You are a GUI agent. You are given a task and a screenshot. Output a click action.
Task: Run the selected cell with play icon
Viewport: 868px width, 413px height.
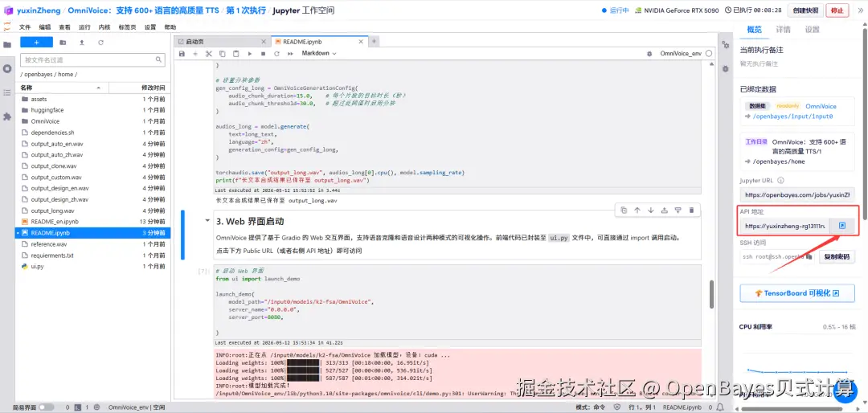tap(250, 54)
